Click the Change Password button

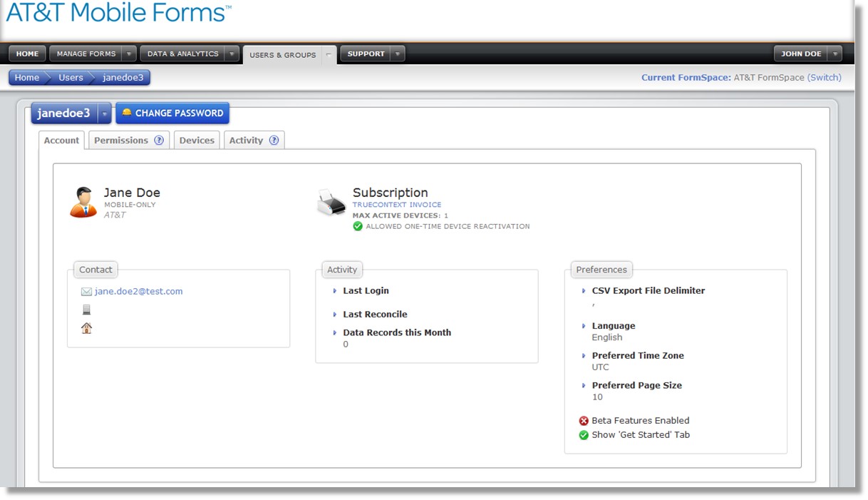click(x=172, y=113)
